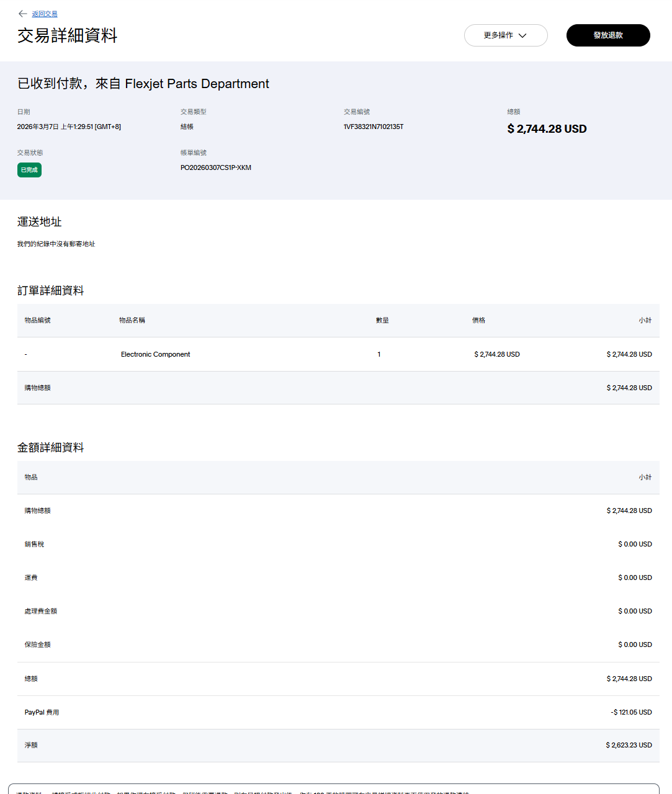Click the 結帳 transaction type value
672x794 pixels.
(187, 127)
